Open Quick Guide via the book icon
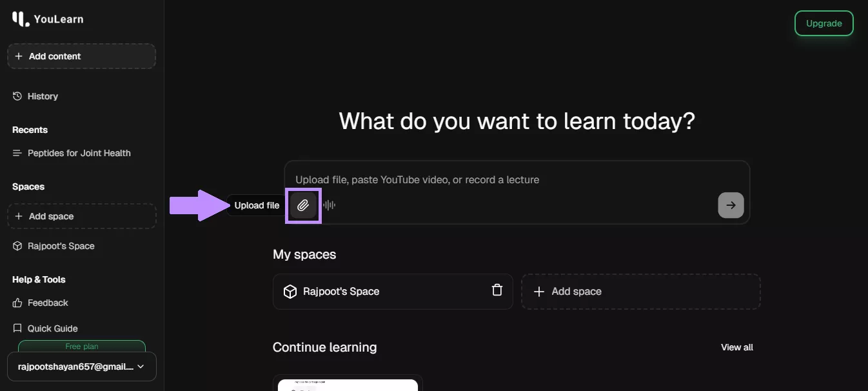Viewport: 868px width, 391px height. pyautogui.click(x=17, y=328)
